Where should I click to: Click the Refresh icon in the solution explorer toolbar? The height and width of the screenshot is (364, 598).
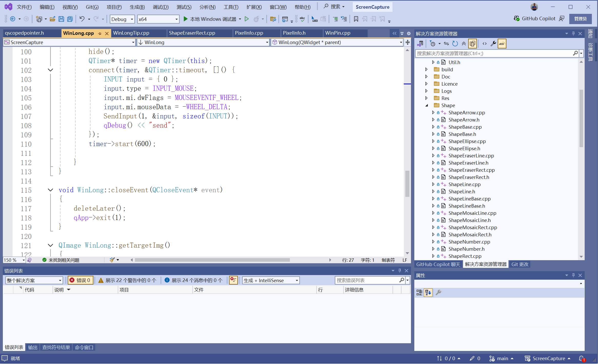[x=455, y=44]
